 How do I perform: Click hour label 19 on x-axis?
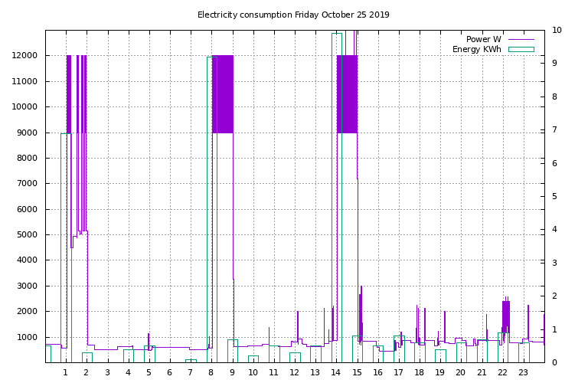pyautogui.click(x=440, y=372)
